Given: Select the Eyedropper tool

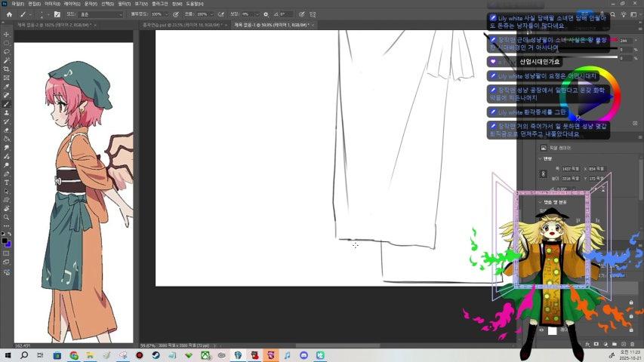Looking at the screenshot, I should 6,87.
